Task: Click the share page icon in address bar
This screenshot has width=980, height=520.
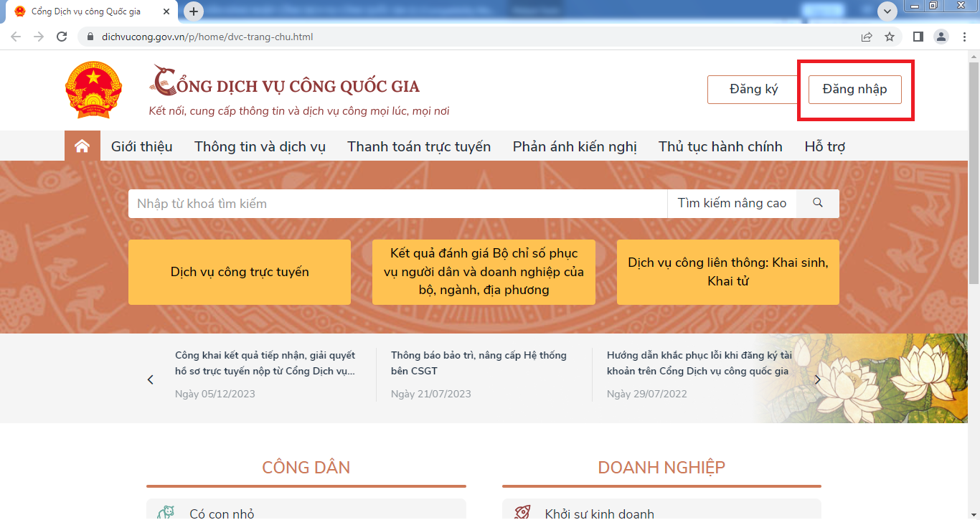Action: point(867,37)
